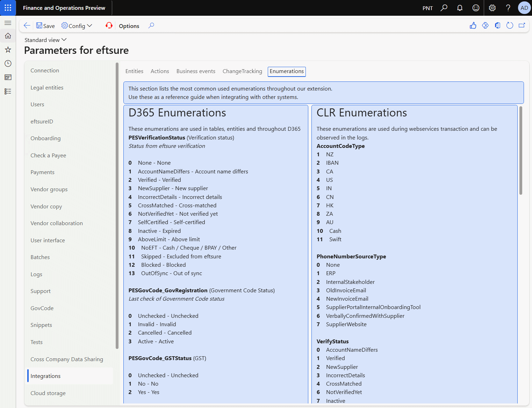Open the Snippets section
Screen dimensions: 532x408
(x=41, y=325)
